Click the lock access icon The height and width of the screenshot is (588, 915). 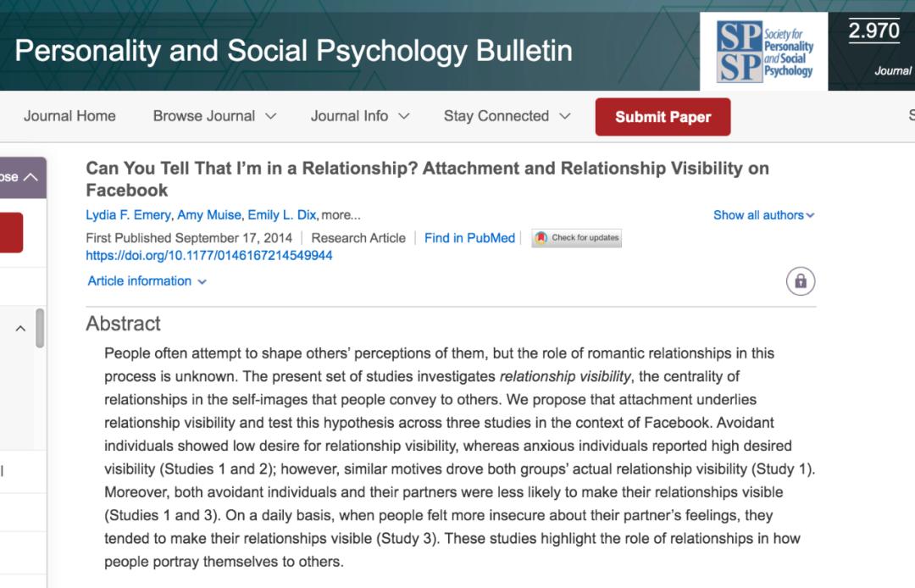tap(801, 281)
